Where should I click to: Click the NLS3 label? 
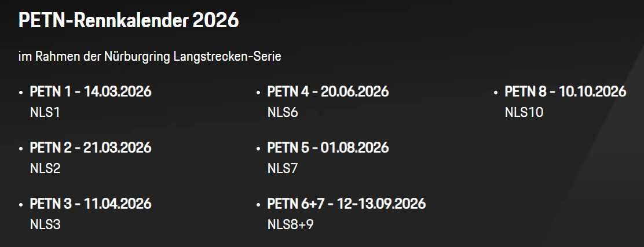pyautogui.click(x=45, y=224)
